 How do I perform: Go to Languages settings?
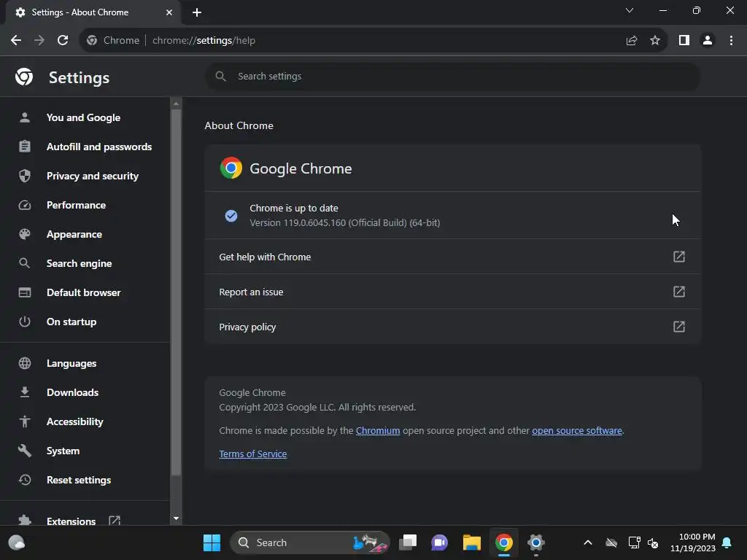click(x=85, y=363)
